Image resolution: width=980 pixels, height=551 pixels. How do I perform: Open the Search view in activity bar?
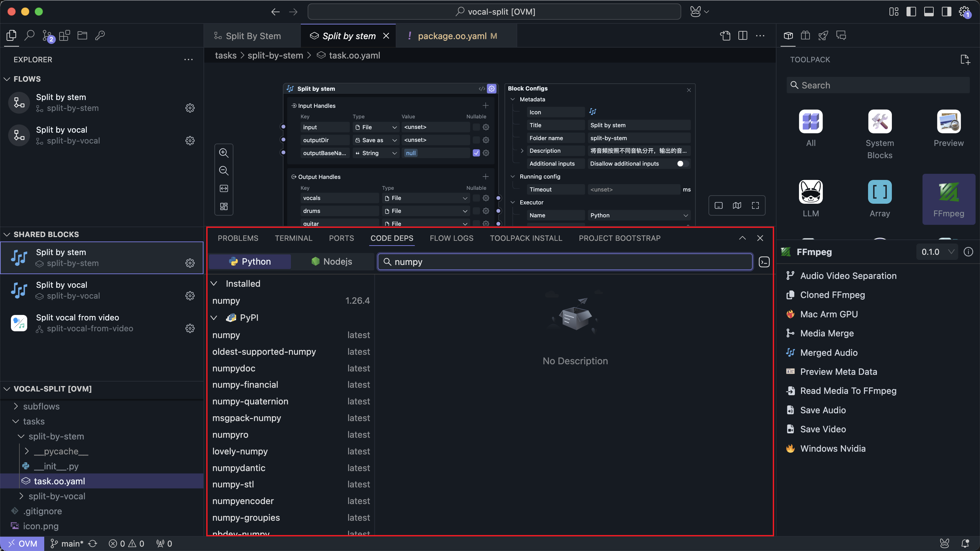(x=29, y=35)
